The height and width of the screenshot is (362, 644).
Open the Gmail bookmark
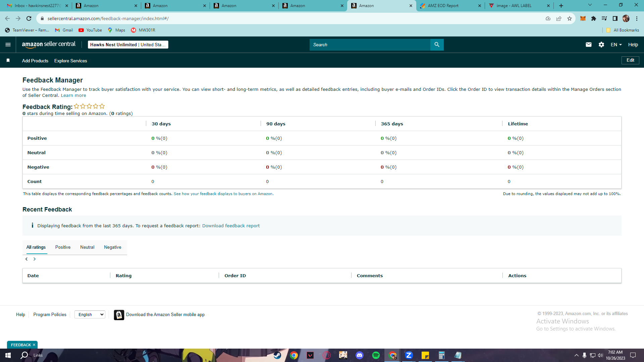click(x=64, y=30)
